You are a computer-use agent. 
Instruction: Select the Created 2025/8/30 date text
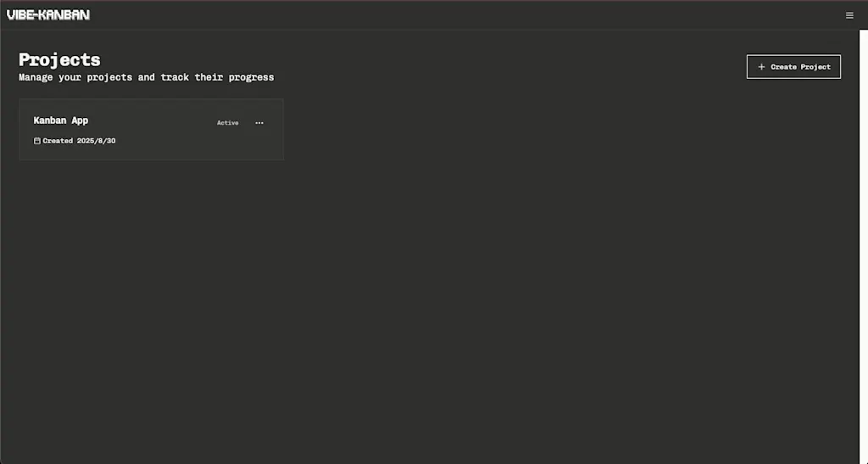coord(79,141)
